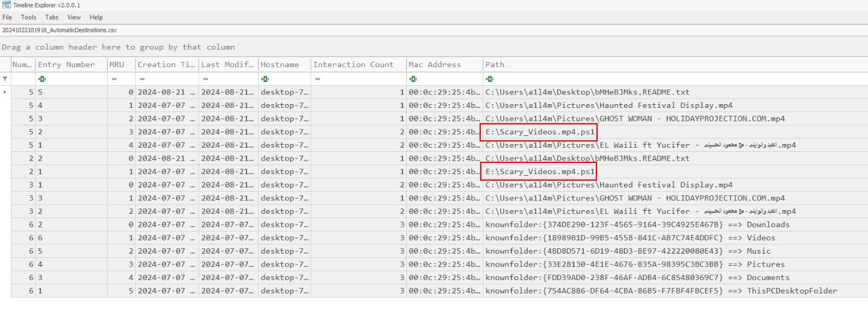Open the Help menu
868x321 pixels.
[96, 17]
